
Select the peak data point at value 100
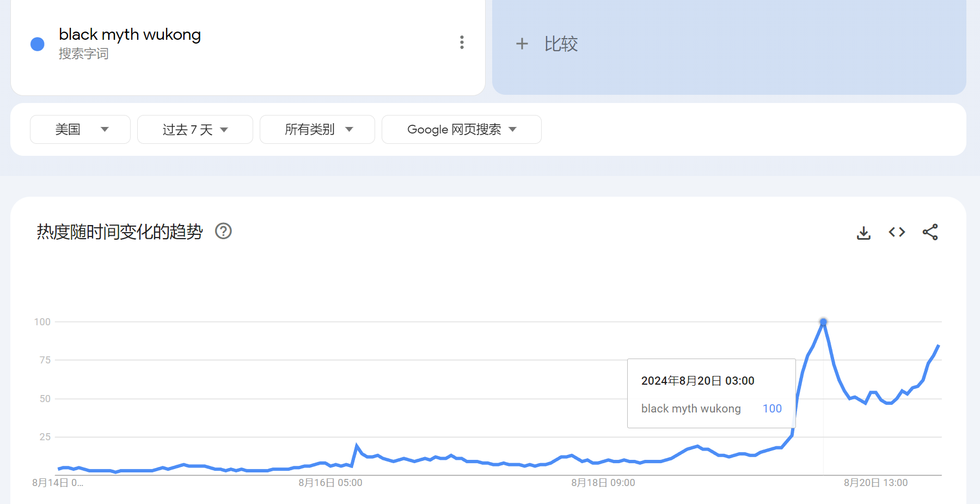(x=823, y=322)
